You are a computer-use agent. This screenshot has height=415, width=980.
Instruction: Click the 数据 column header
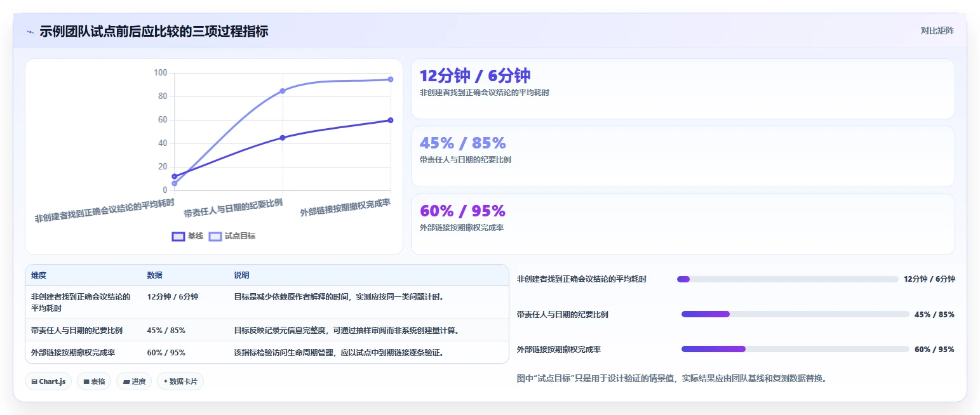coord(155,275)
